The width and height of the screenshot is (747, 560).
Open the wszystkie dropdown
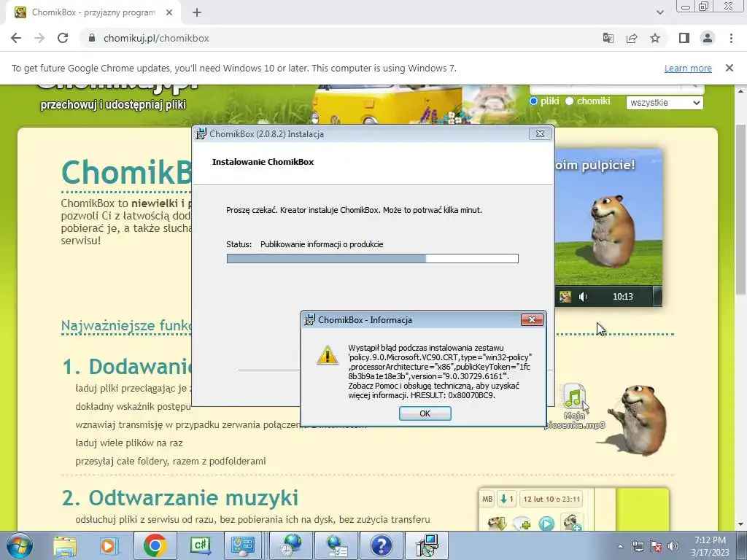(665, 102)
